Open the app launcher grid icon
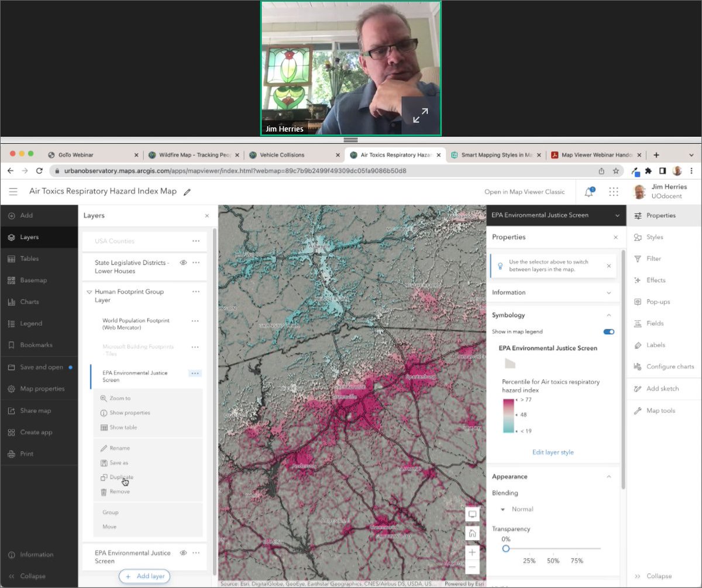This screenshot has height=588, width=702. click(x=614, y=192)
